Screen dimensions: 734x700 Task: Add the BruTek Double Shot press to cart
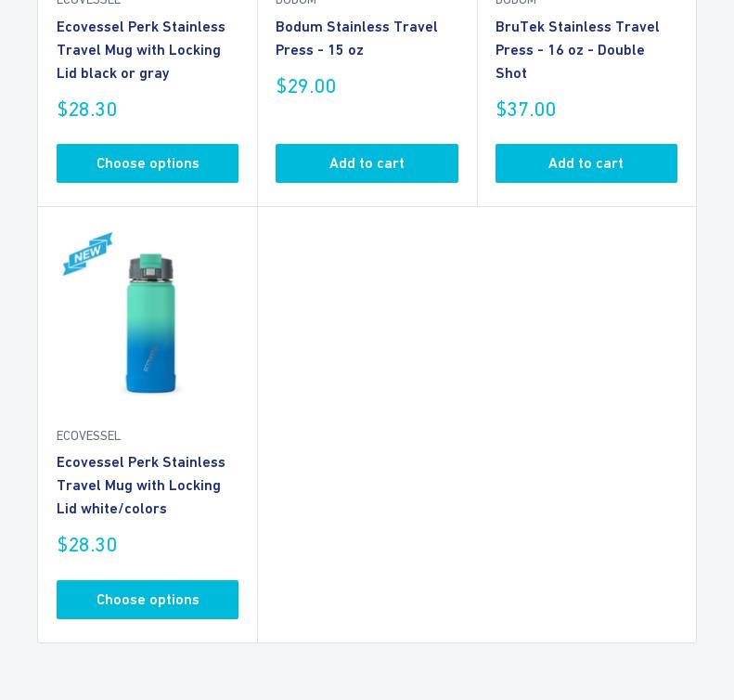586,163
